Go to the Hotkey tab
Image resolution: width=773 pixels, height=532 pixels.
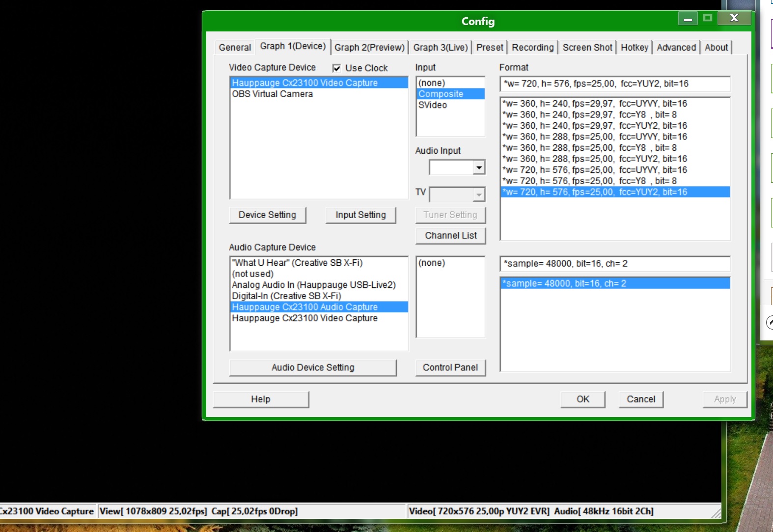coord(635,47)
